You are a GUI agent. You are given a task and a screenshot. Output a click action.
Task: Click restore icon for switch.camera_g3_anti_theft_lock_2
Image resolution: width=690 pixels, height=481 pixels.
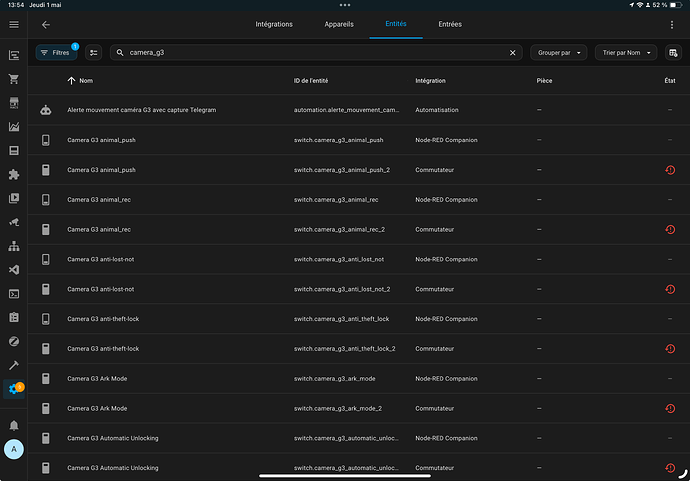tap(670, 349)
